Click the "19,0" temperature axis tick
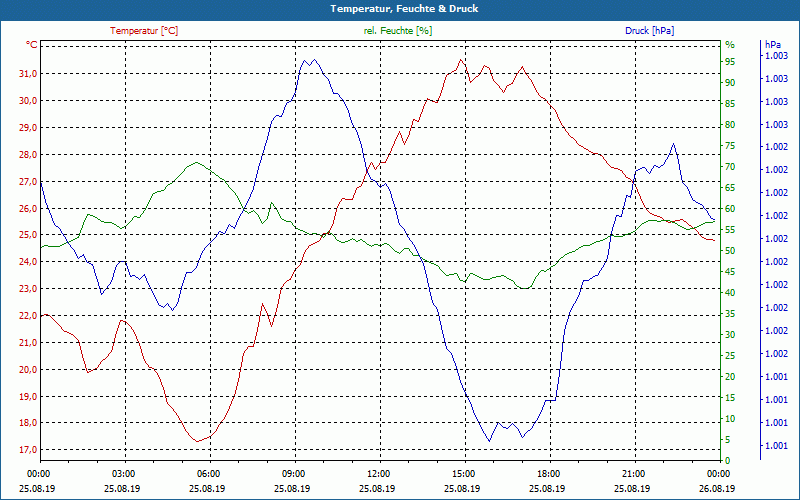The image size is (800, 500). pos(28,396)
